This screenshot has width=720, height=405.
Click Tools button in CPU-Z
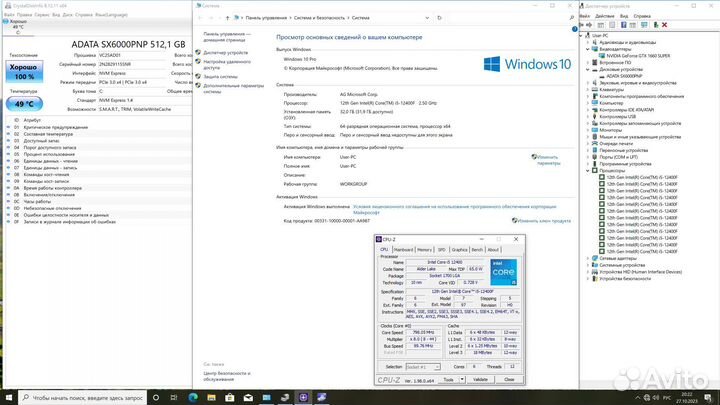pos(448,380)
